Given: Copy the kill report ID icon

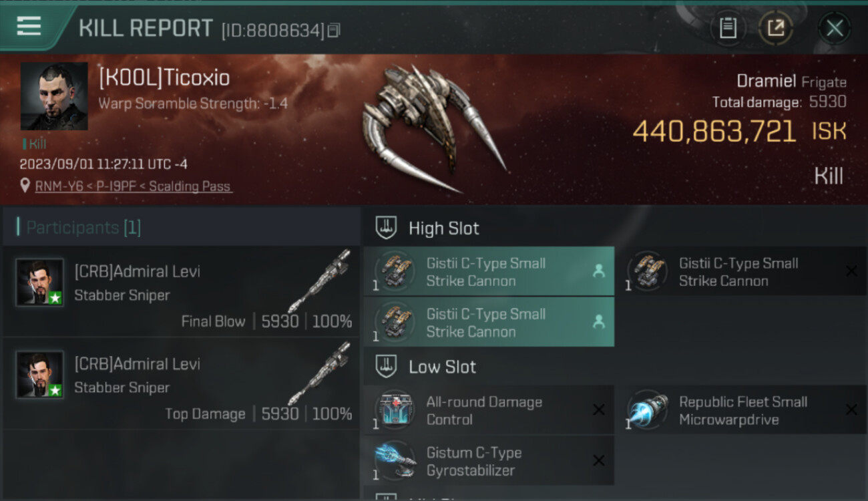Looking at the screenshot, I should pyautogui.click(x=334, y=30).
